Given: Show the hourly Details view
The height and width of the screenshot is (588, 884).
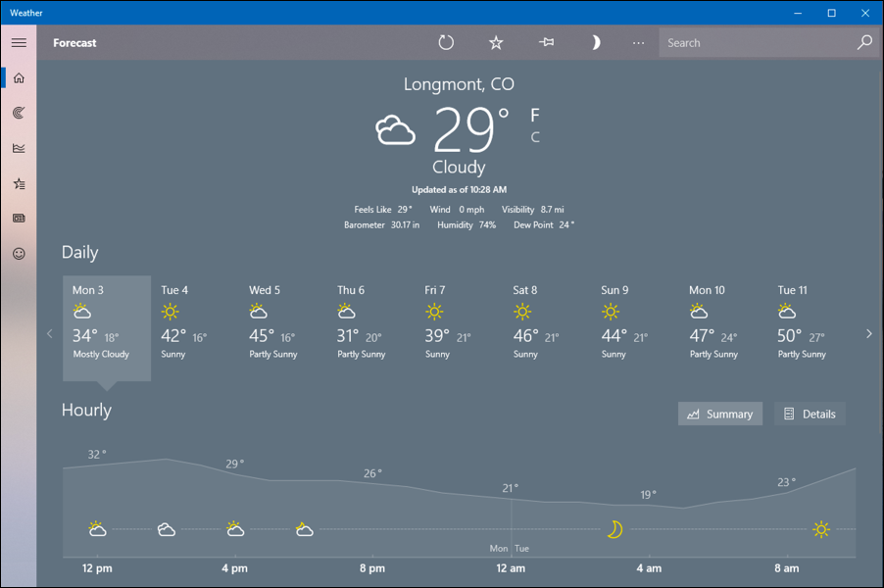Looking at the screenshot, I should tap(810, 413).
